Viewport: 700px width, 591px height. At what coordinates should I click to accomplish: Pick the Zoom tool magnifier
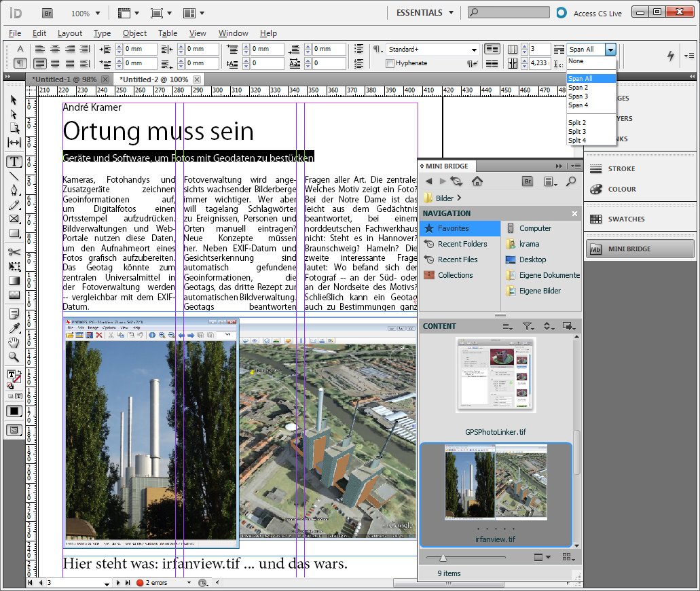click(14, 357)
